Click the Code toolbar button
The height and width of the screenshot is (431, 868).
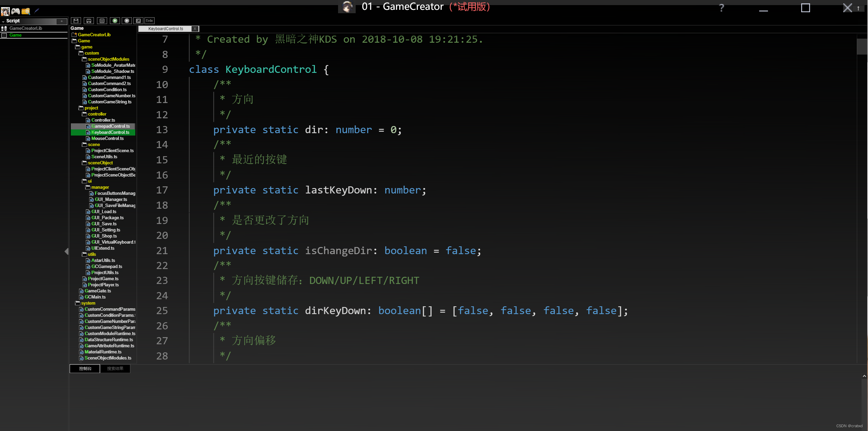(x=149, y=21)
